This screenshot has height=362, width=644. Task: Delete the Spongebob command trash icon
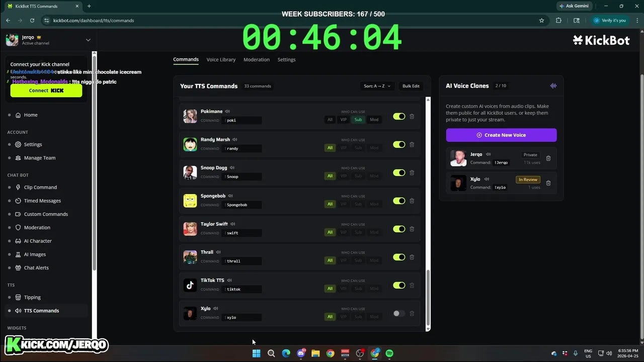click(x=412, y=201)
